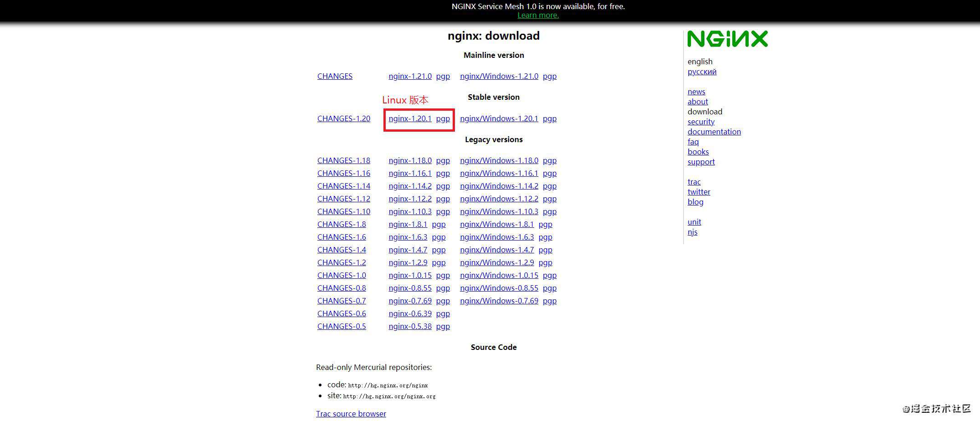The image size is (980, 421).
Task: Download nginx-1.0.15
Action: coord(410,275)
